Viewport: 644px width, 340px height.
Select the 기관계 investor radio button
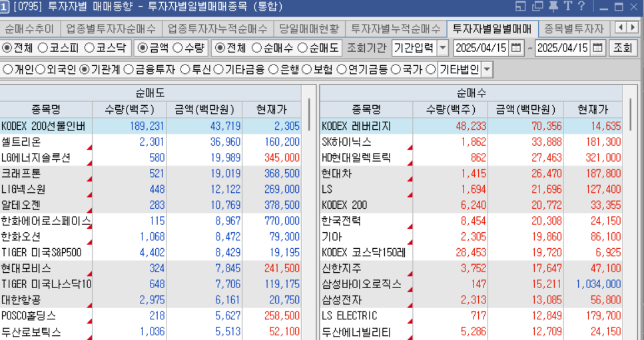85,70
